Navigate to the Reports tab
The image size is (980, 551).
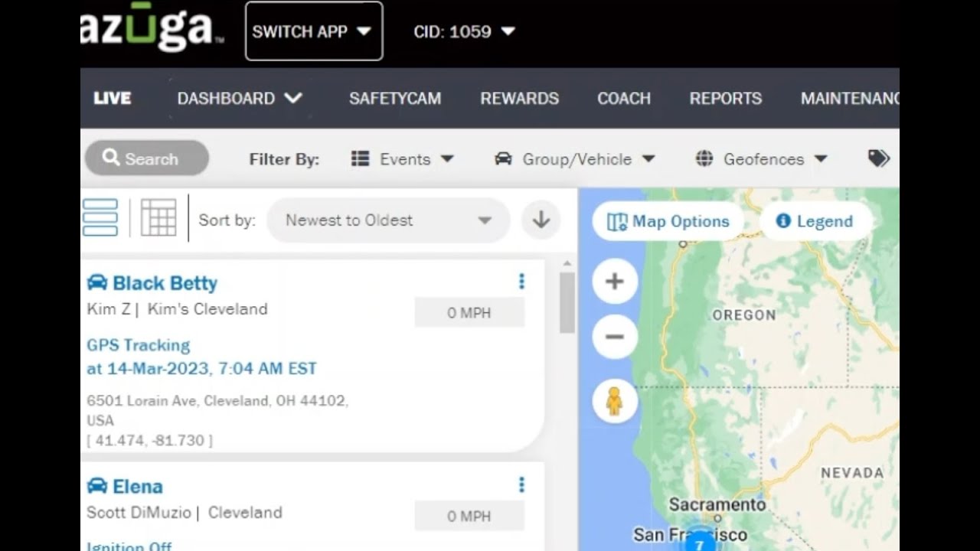[x=726, y=98]
